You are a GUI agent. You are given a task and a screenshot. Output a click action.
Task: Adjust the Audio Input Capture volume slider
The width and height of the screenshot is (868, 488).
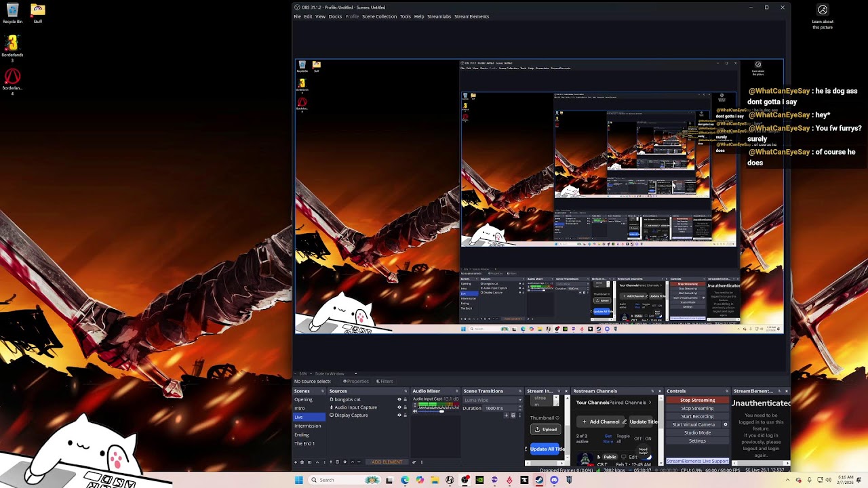pyautogui.click(x=435, y=411)
